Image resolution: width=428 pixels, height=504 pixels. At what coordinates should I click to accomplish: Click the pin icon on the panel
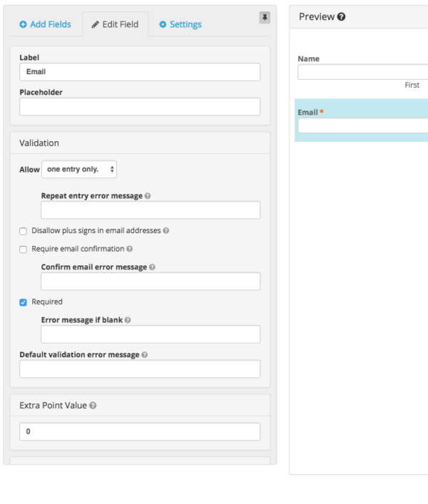pyautogui.click(x=265, y=18)
